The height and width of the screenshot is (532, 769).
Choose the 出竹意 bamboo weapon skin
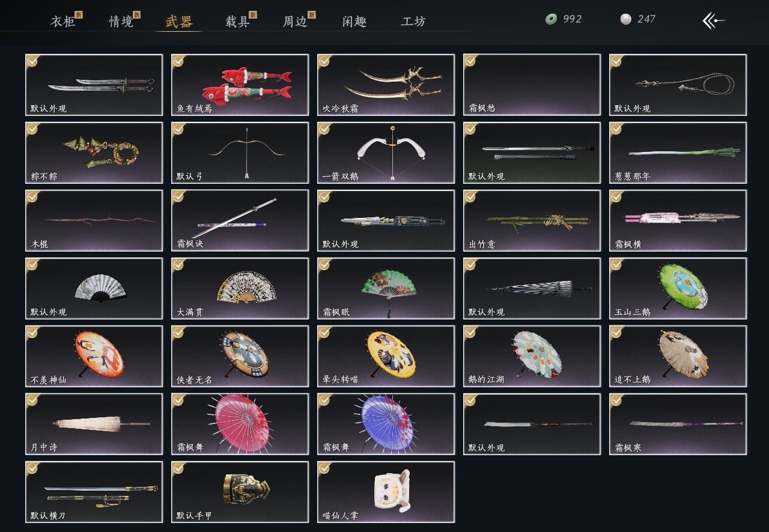532,220
